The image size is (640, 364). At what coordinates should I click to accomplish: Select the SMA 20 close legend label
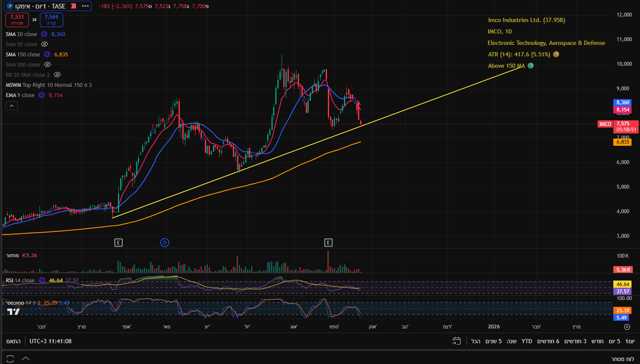21,34
